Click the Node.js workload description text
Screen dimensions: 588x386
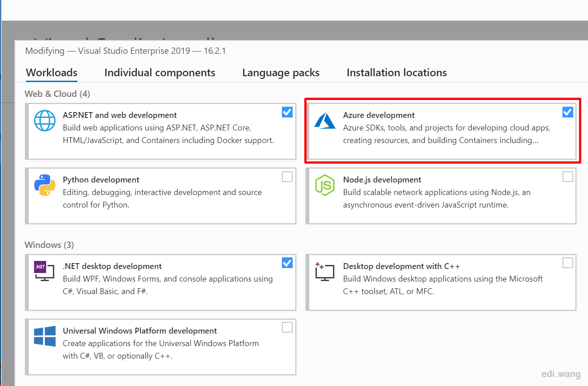click(437, 199)
